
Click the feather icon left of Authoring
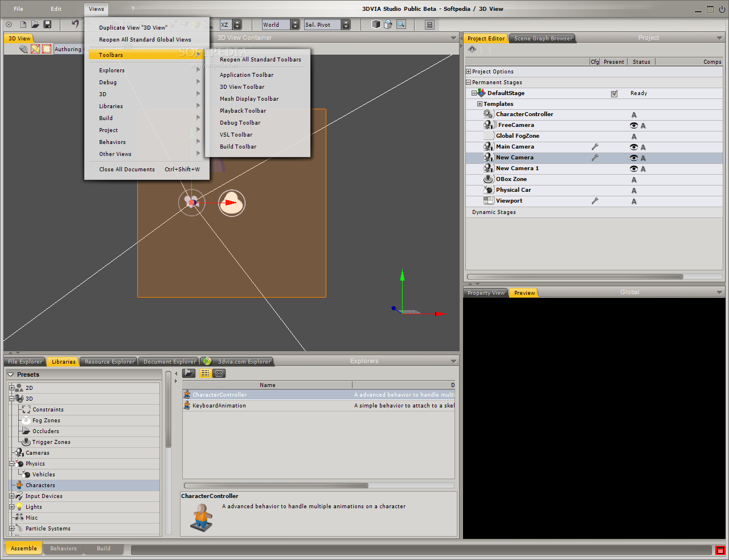tap(23, 49)
